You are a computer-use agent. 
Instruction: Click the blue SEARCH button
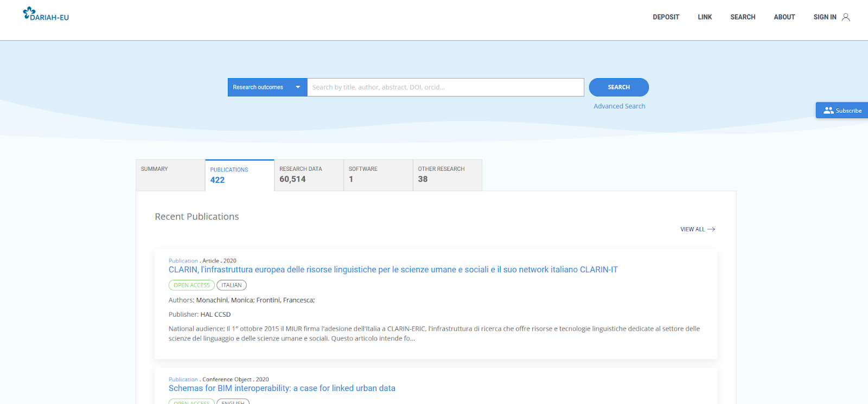click(619, 87)
